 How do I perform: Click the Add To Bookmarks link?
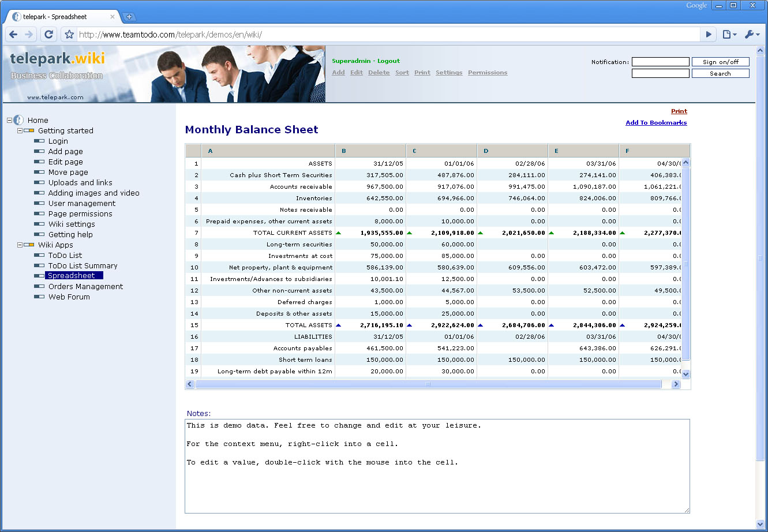tap(656, 123)
